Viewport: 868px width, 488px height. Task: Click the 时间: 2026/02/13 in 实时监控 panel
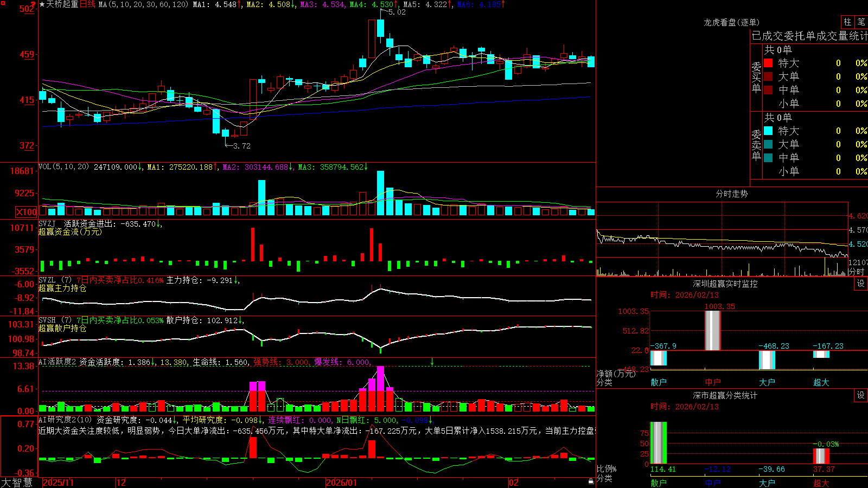pos(685,295)
